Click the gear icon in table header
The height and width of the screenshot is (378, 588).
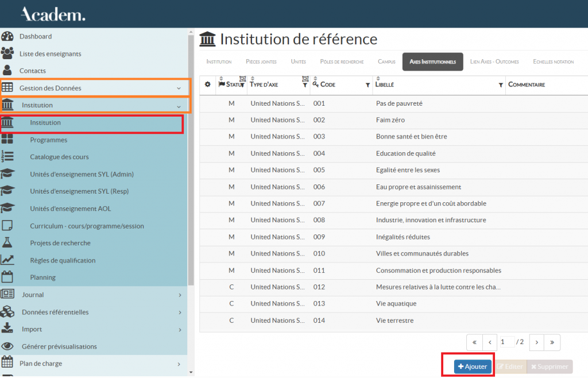(x=208, y=84)
